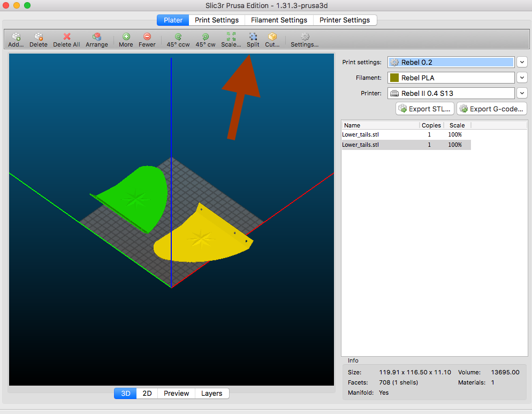Open object Settings from the toolbar
This screenshot has height=414, width=532.
(x=305, y=37)
